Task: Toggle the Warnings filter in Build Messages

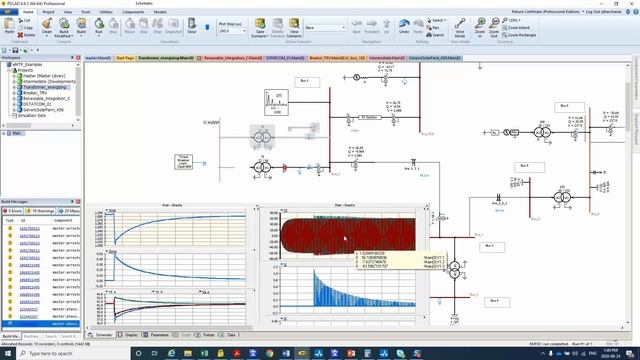Action: (40, 211)
